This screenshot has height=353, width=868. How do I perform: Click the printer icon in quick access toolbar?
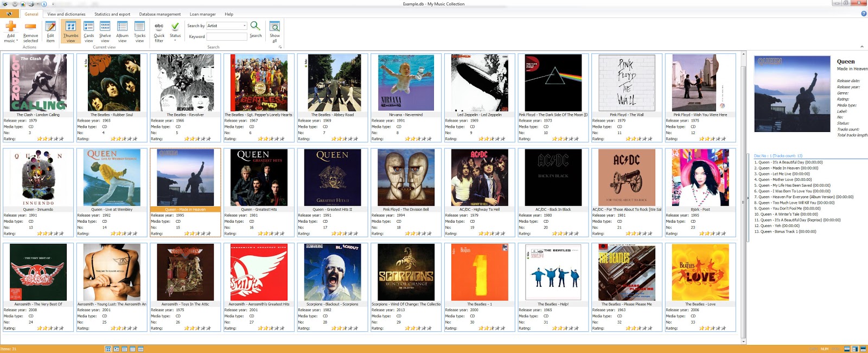(30, 4)
